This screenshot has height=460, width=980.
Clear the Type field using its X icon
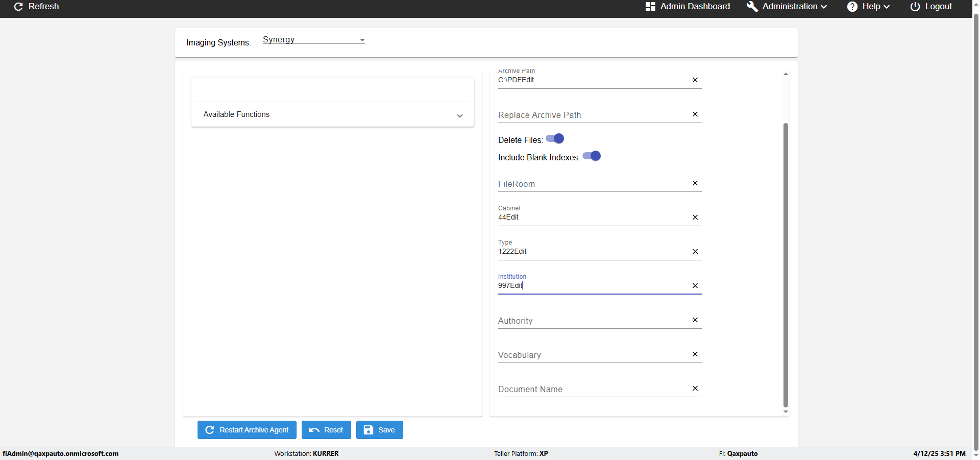pyautogui.click(x=695, y=252)
